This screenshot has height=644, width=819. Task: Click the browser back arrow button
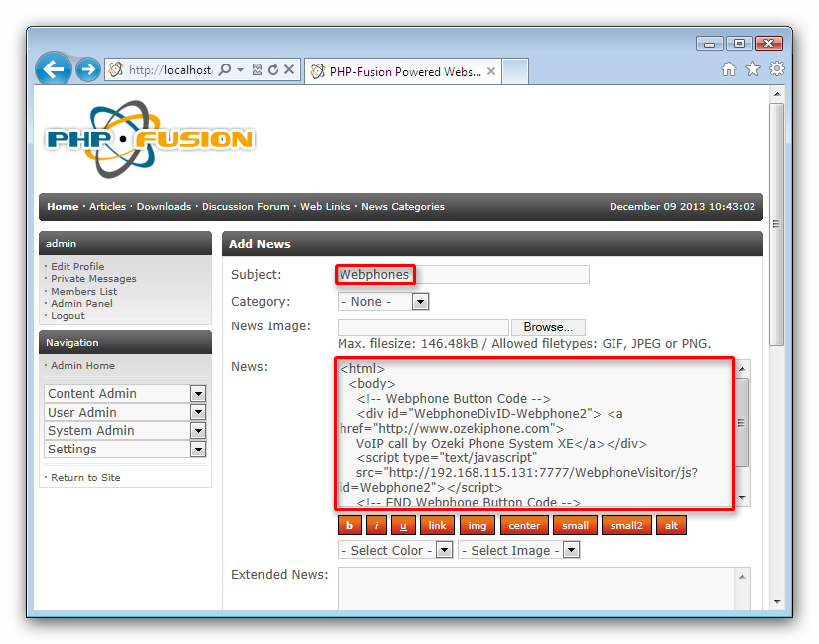pos(54,69)
